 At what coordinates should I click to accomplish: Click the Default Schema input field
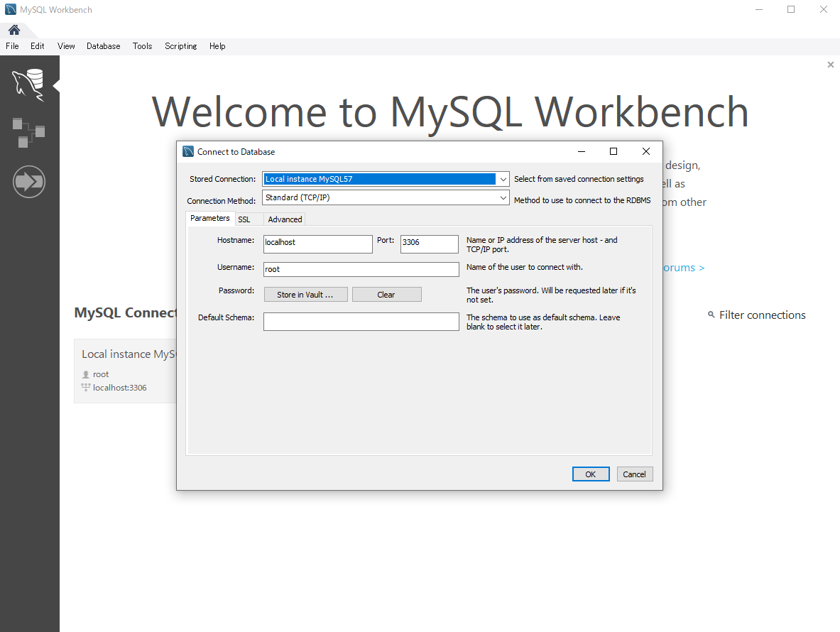tap(361, 322)
